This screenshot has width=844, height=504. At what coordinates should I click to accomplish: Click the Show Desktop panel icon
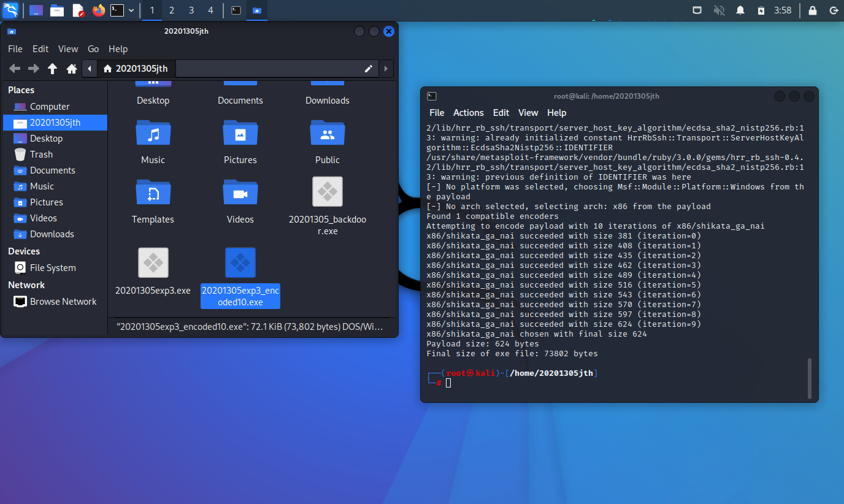click(x=36, y=10)
